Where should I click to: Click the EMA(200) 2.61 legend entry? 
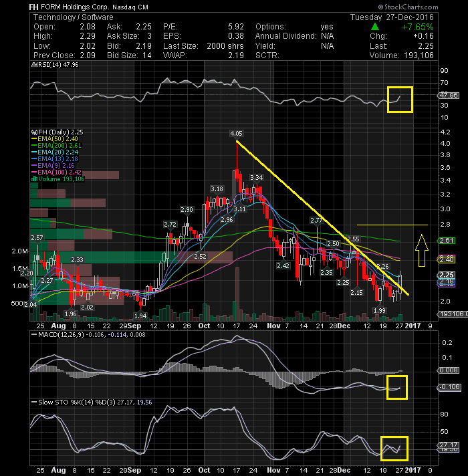(56, 146)
